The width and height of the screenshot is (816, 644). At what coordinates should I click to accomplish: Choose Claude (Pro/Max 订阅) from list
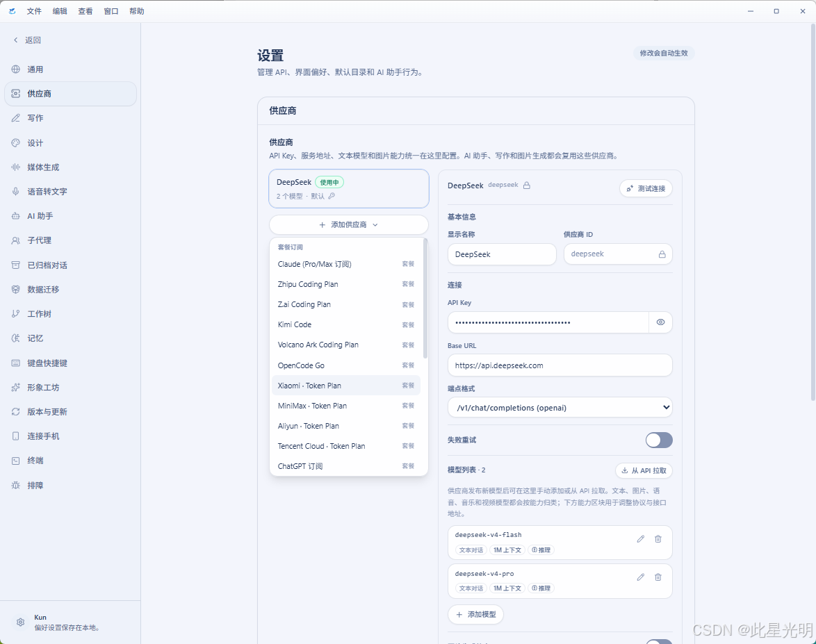[x=346, y=264]
